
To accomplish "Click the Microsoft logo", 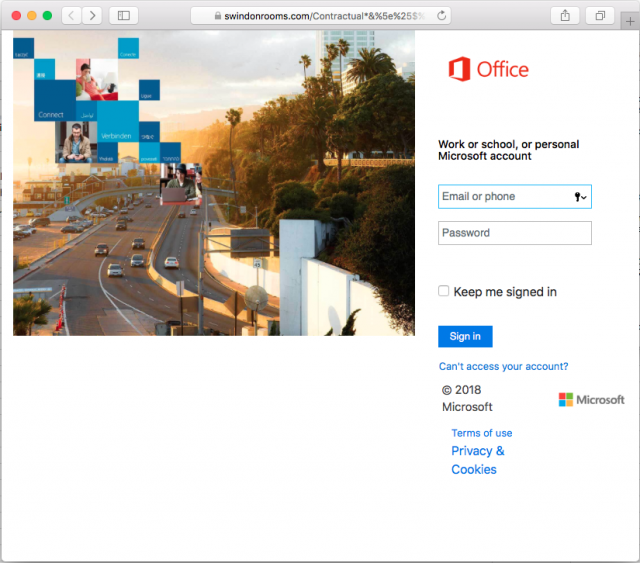I will click(591, 400).
